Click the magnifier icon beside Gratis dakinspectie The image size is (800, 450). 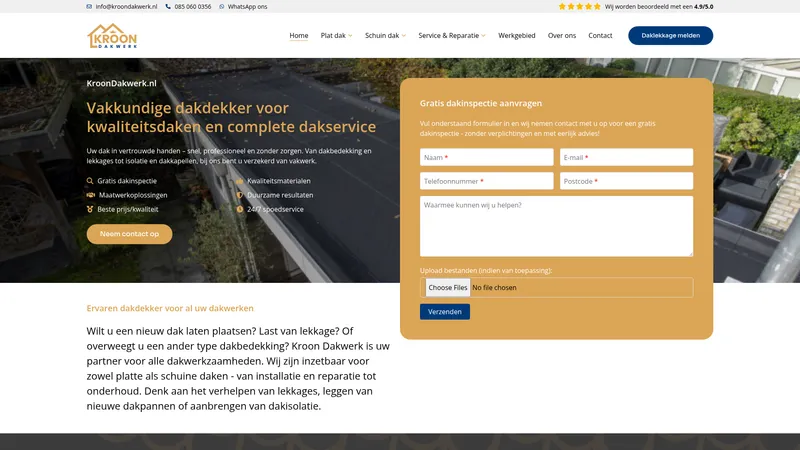(x=90, y=181)
